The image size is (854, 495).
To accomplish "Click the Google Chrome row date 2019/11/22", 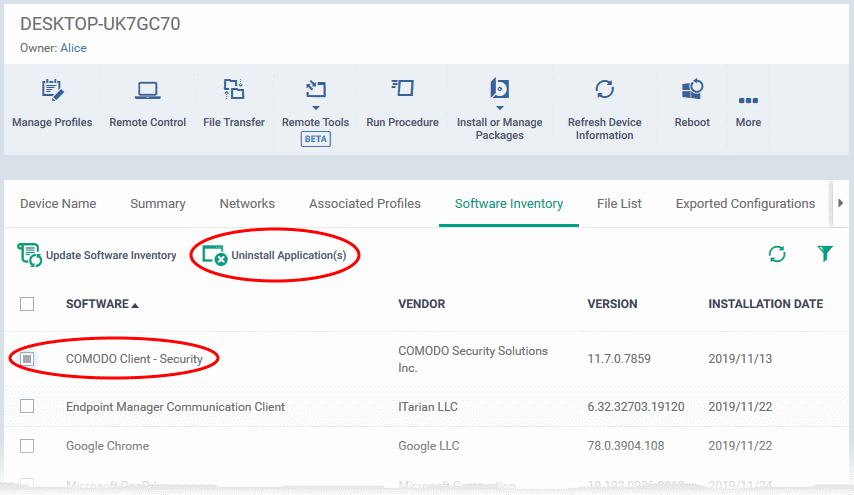I will tap(740, 446).
